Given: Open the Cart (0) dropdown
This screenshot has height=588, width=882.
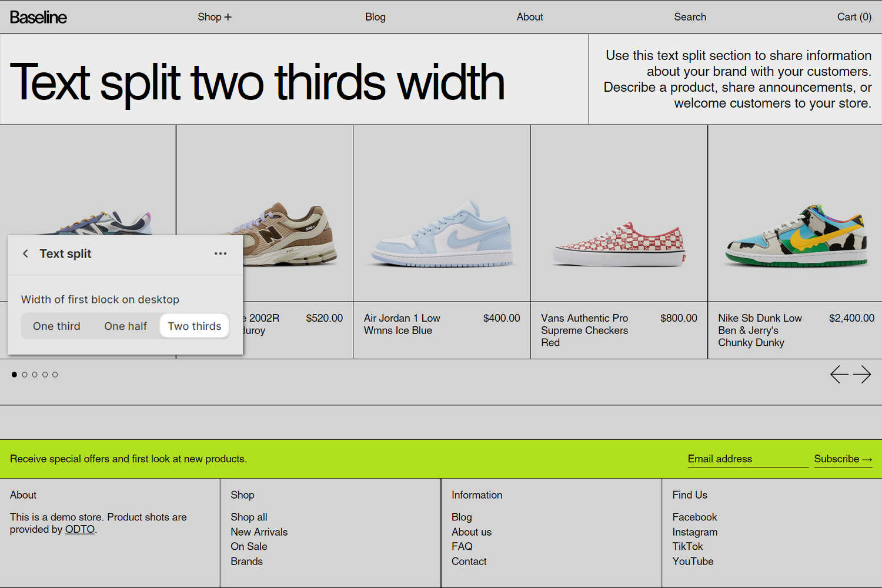Looking at the screenshot, I should 854,17.
